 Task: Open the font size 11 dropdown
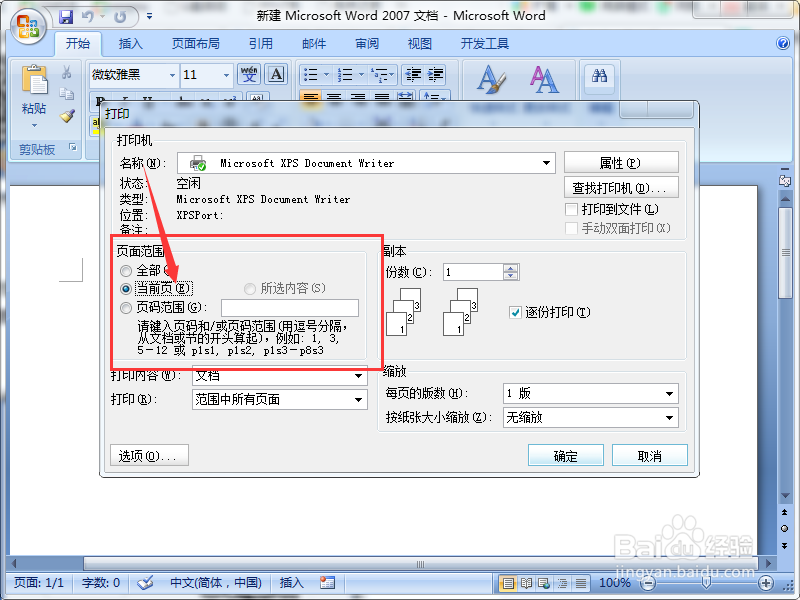[227, 75]
